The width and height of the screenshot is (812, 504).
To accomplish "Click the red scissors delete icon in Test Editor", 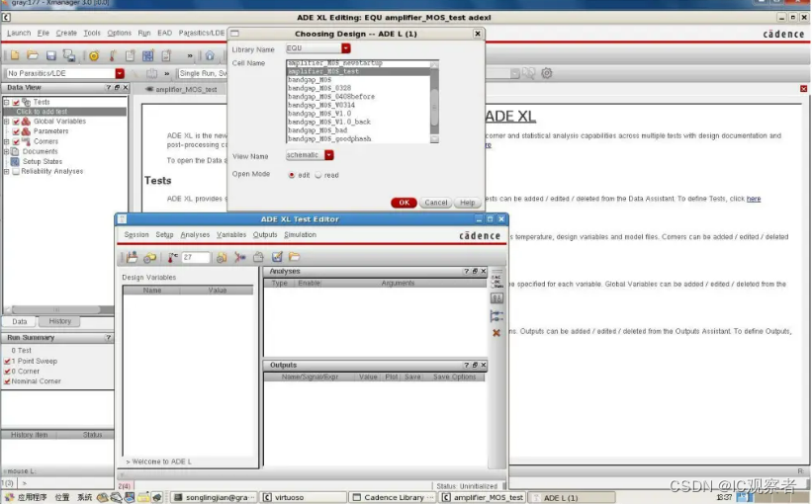I will click(239, 257).
